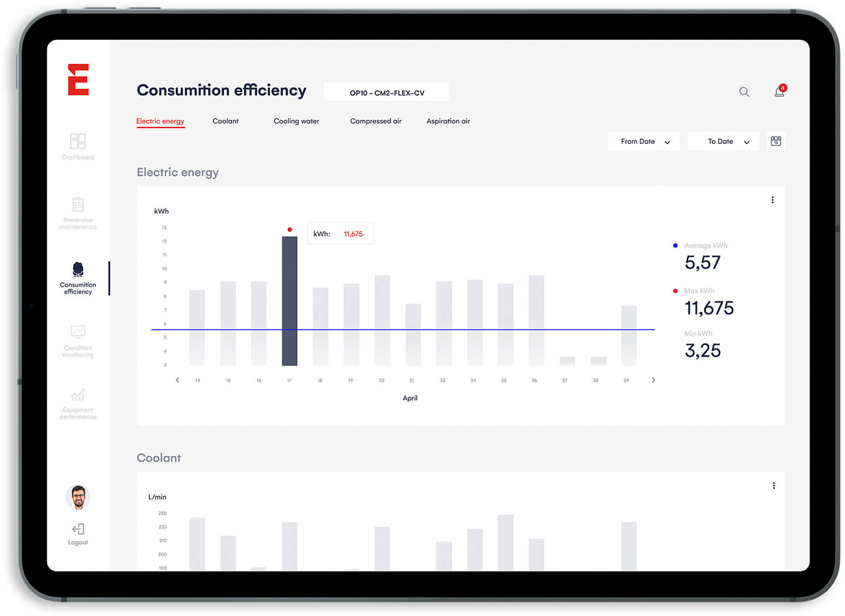This screenshot has width=845, height=616.
Task: Expand the To Date dropdown
Action: pos(723,141)
